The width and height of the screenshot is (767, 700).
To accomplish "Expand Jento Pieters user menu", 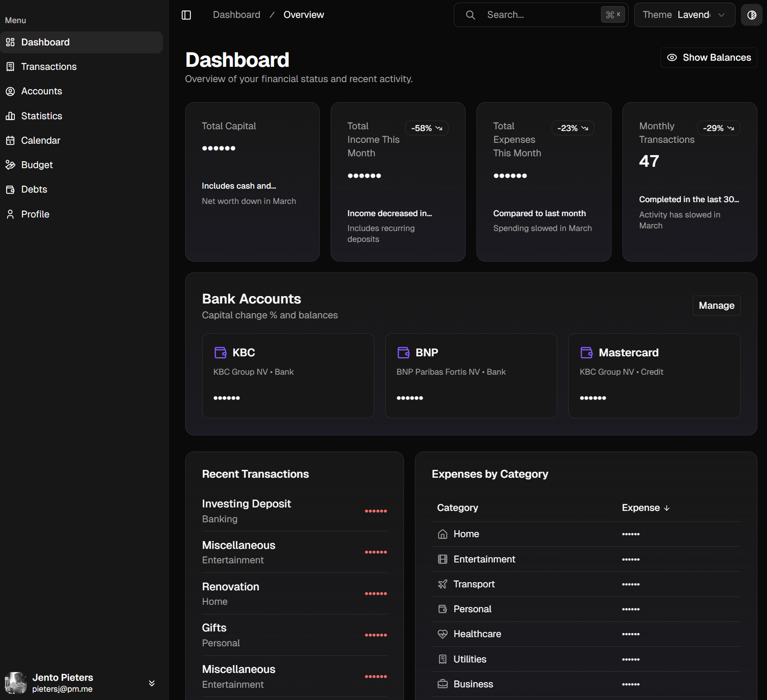I will [x=152, y=683].
